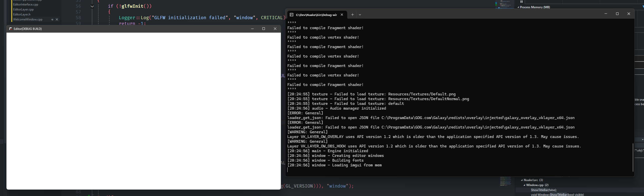
Task: Click the terminal vertical scrollbar thumb
Action: (633, 157)
